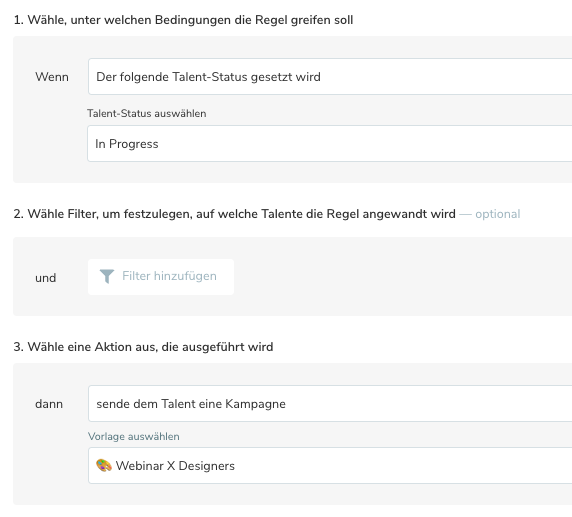The image size is (572, 517).
Task: Click the 'In Progress' text
Action: pyautogui.click(x=127, y=144)
